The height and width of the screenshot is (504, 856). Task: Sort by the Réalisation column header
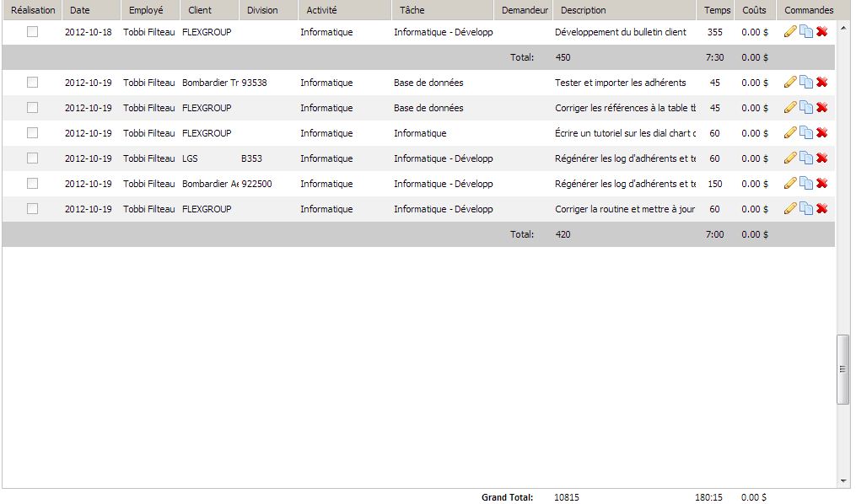click(33, 10)
